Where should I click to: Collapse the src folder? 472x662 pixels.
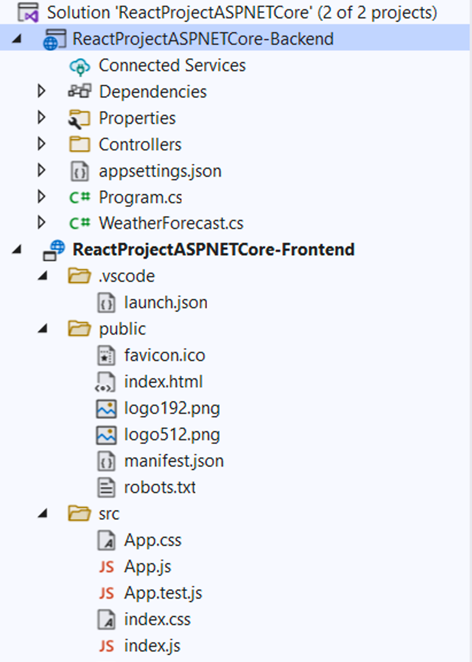(43, 513)
